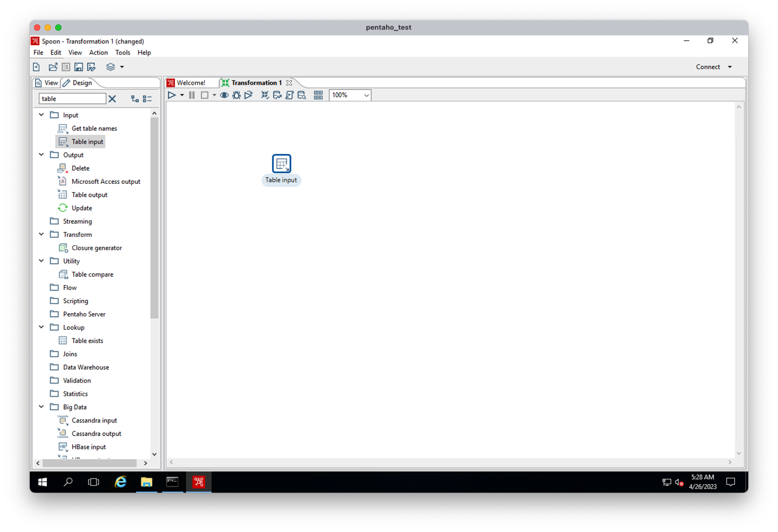Image resolution: width=778 pixels, height=532 pixels.
Task: Click the Save as icon with pencil
Action: pyautogui.click(x=91, y=67)
